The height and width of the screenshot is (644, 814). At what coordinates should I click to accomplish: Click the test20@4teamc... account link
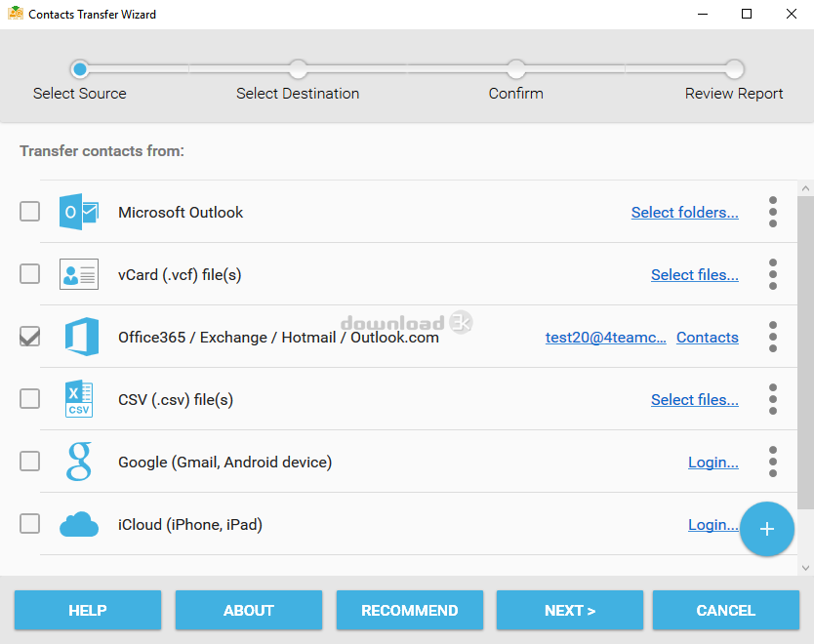point(606,338)
